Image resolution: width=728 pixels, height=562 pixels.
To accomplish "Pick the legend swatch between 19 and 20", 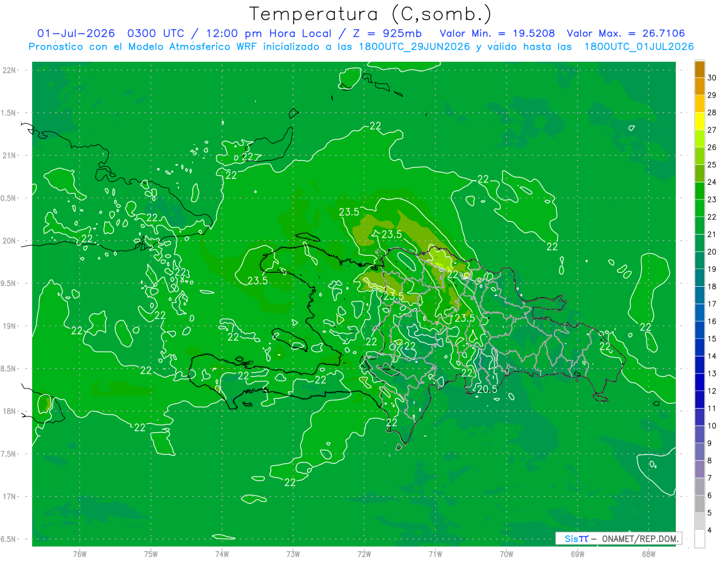I will (699, 260).
